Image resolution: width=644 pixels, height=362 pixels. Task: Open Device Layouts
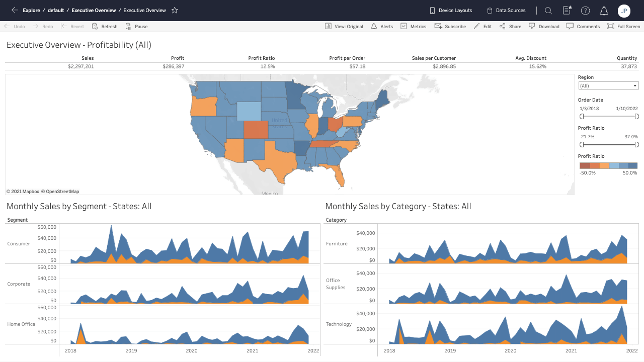(x=450, y=11)
